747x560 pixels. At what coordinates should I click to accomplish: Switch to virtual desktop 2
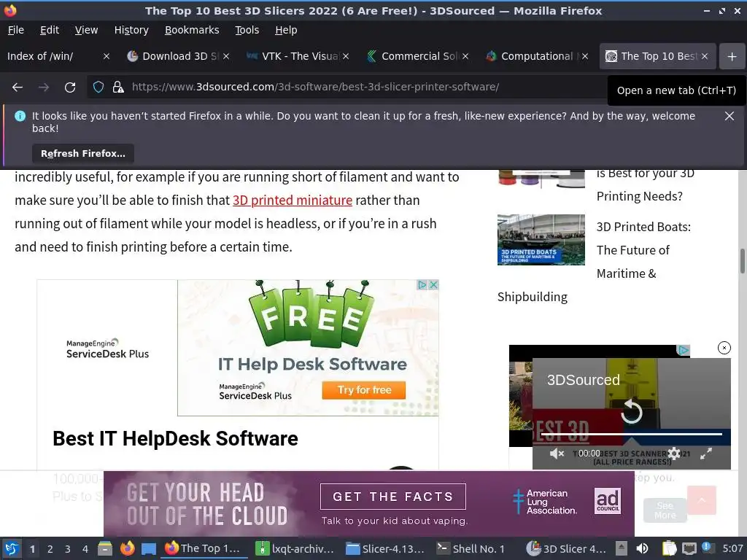[x=50, y=549]
